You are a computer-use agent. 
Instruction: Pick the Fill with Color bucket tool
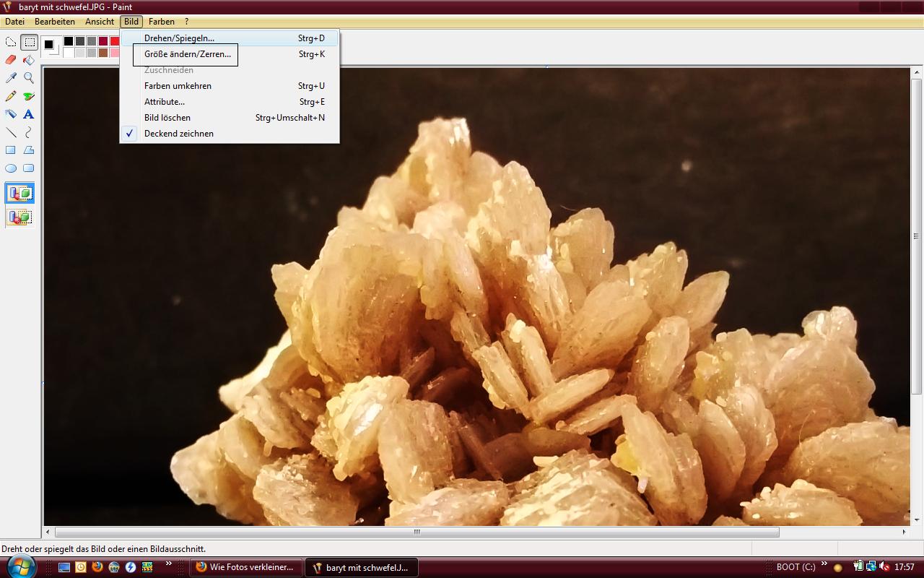[x=29, y=60]
